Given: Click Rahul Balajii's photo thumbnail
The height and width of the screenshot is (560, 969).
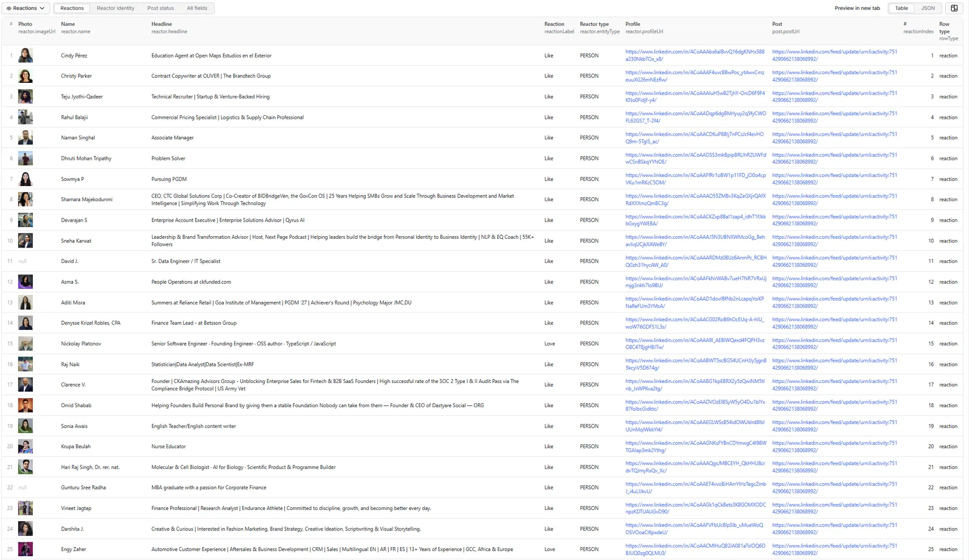Looking at the screenshot, I should click(25, 117).
